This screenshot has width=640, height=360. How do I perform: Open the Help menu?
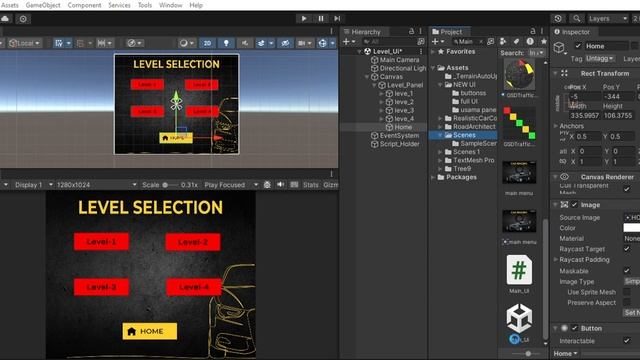point(196,5)
